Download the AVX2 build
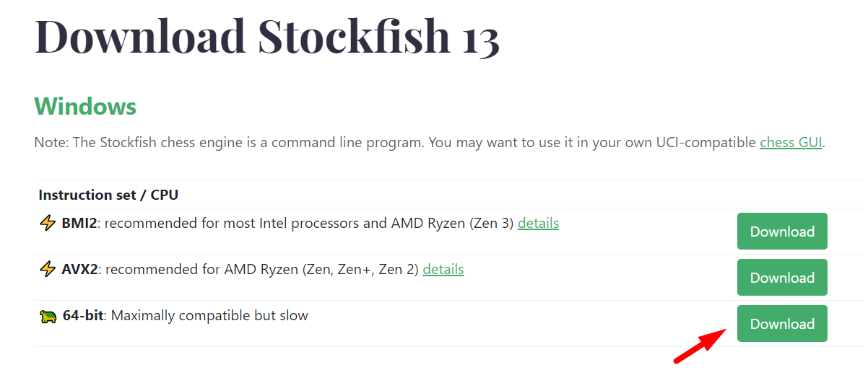Image resolution: width=868 pixels, height=370 pixels. click(x=782, y=278)
